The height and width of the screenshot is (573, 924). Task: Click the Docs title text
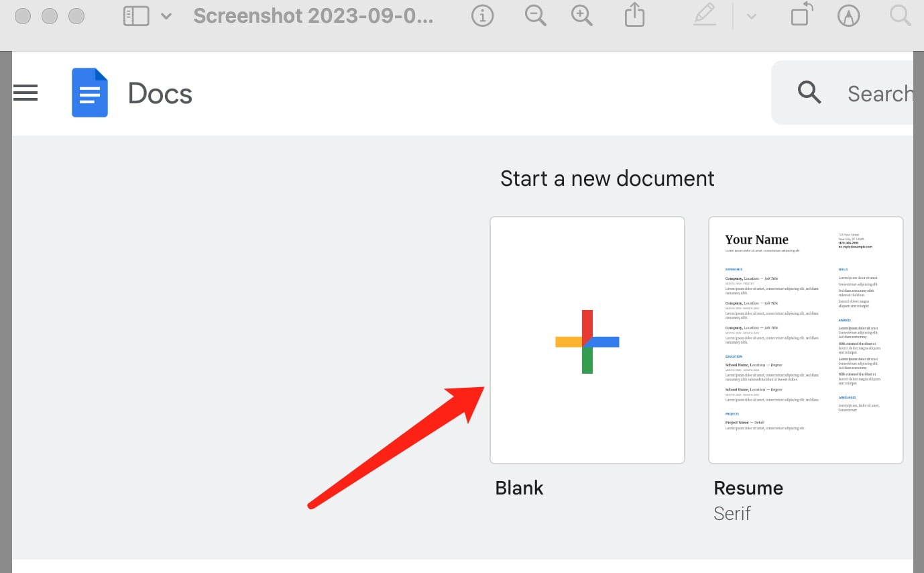pyautogui.click(x=160, y=93)
